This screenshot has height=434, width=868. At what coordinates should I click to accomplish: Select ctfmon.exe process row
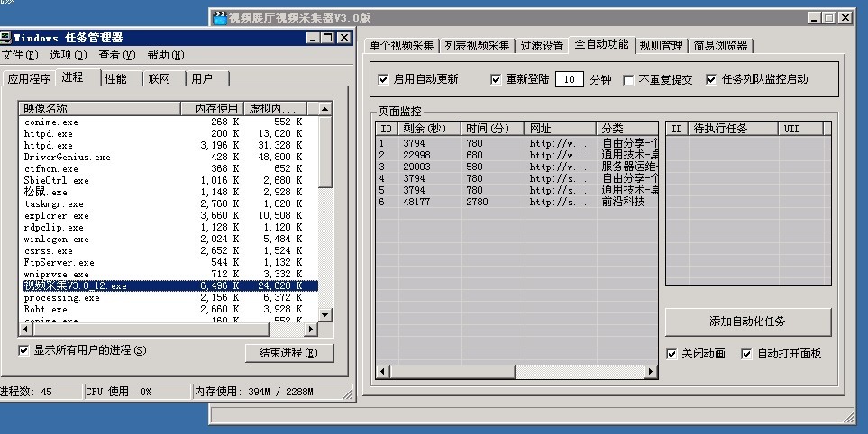[170, 169]
